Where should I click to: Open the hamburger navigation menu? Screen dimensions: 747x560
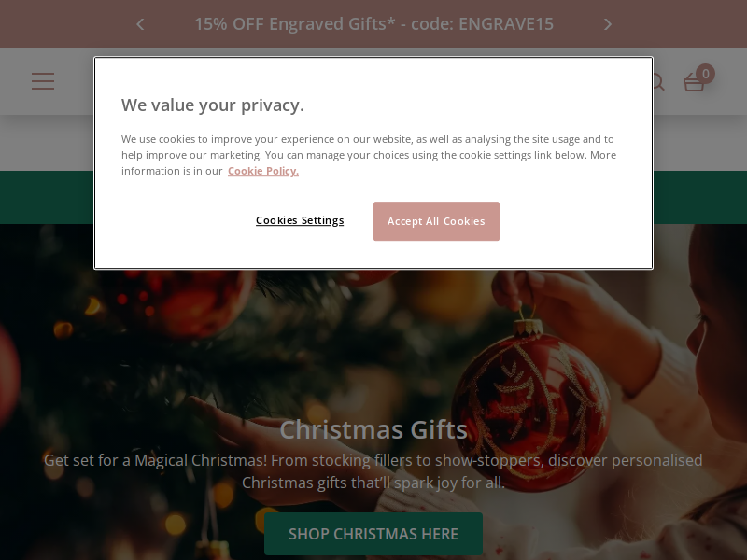point(43,81)
